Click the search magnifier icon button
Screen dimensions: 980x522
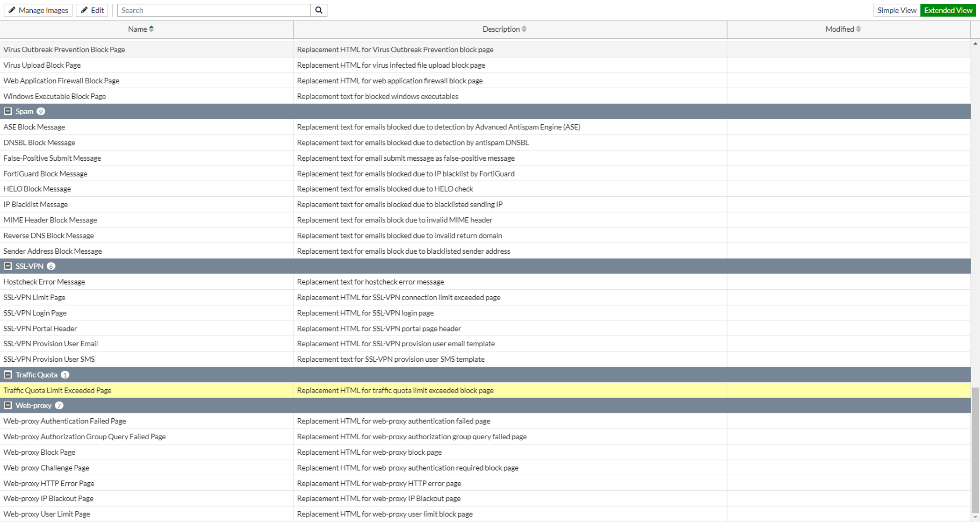318,10
